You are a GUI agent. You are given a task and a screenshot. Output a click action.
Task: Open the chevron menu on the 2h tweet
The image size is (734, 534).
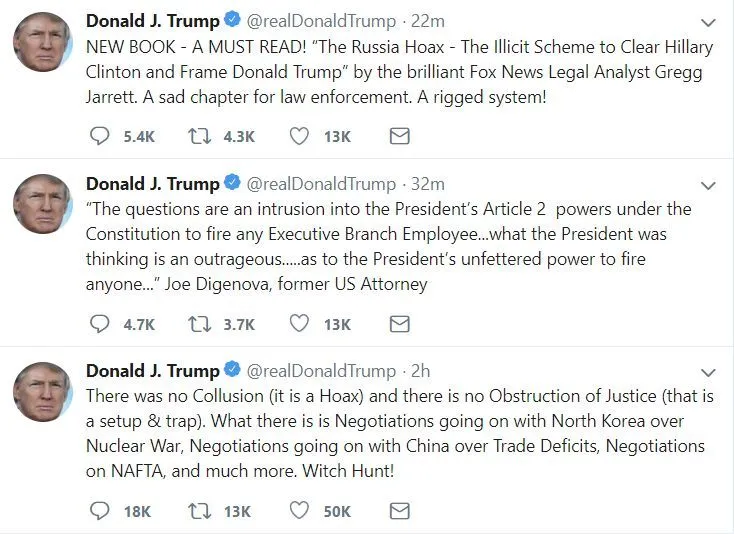coord(708,372)
